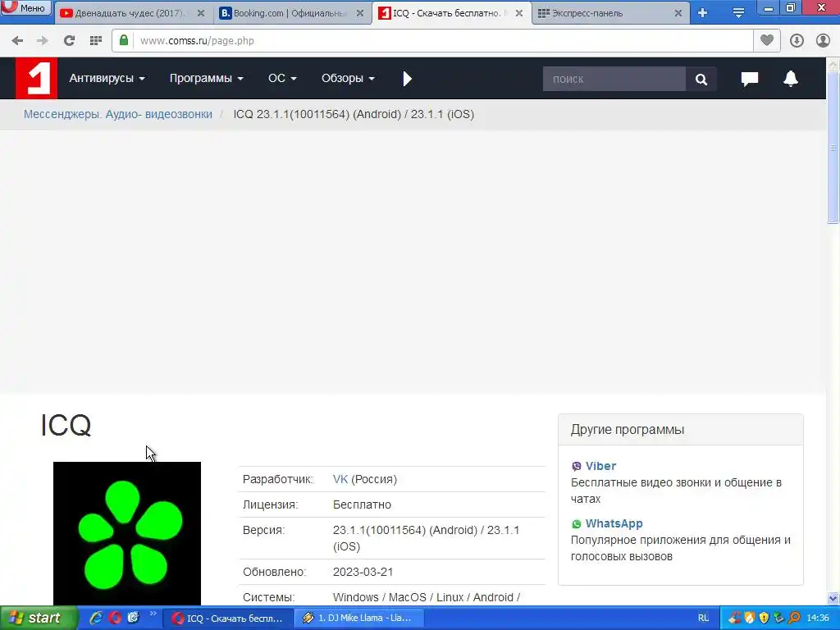The width and height of the screenshot is (840, 630).
Task: Open the Windows start button
Action: point(39,619)
